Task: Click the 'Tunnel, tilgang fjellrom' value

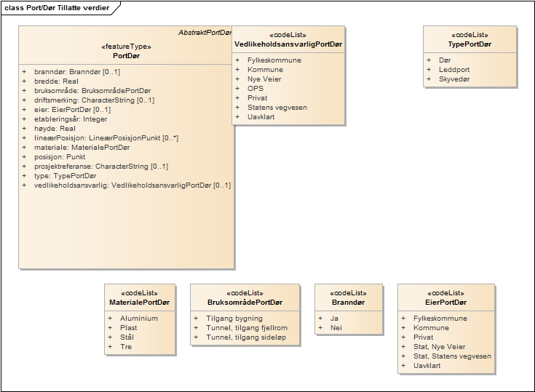Action: click(246, 328)
